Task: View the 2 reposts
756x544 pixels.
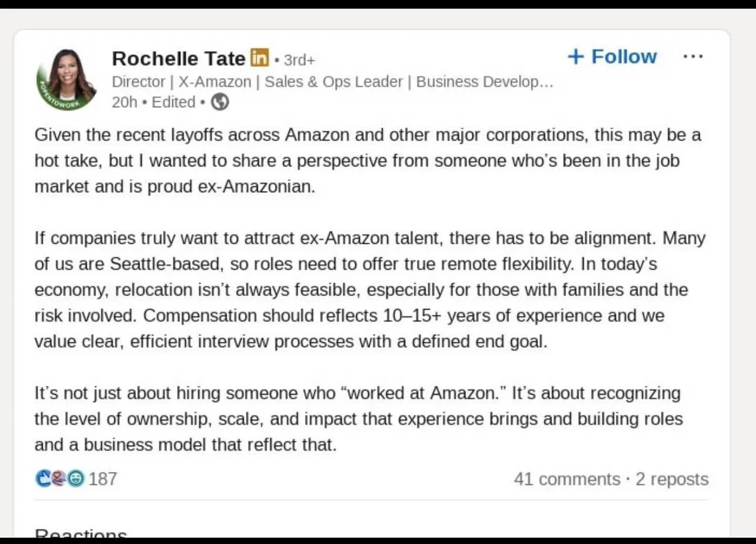Action: point(672,479)
